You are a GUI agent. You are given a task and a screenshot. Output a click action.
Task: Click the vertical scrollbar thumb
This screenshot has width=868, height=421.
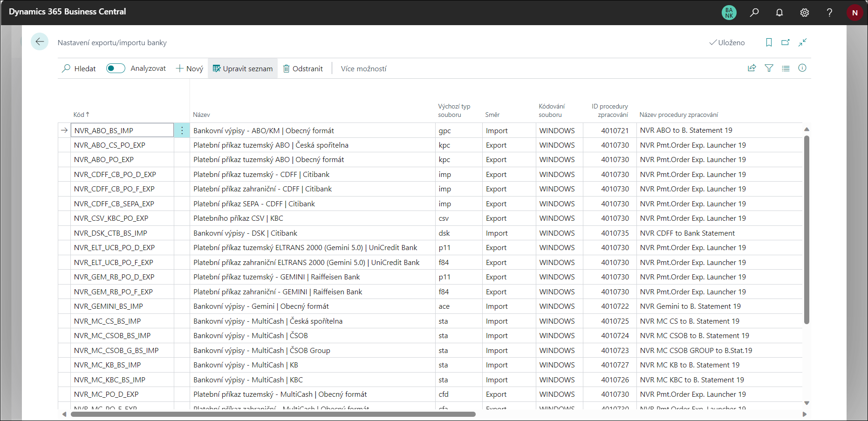[x=806, y=230]
